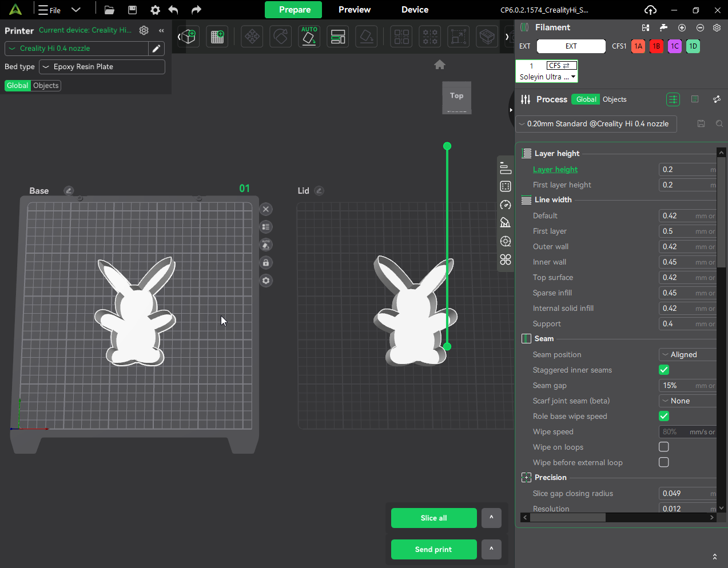This screenshot has height=568, width=728.
Task: Click the add plate grid icon
Action: 217,37
